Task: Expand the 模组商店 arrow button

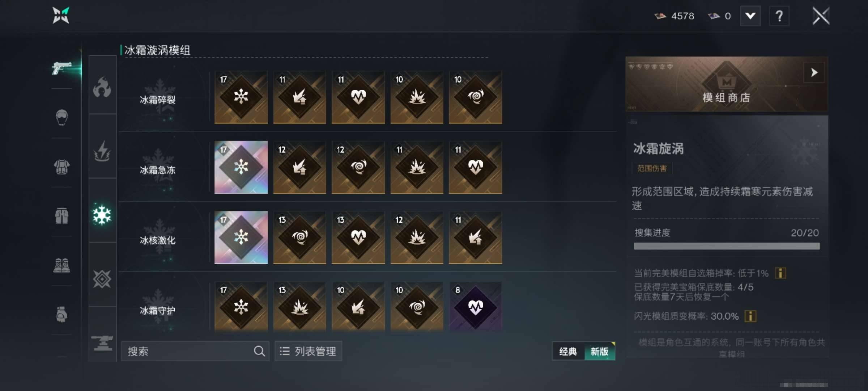Action: tap(814, 72)
